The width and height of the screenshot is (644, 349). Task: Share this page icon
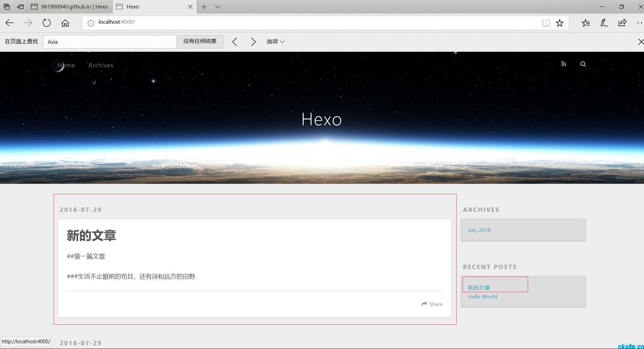[x=622, y=23]
